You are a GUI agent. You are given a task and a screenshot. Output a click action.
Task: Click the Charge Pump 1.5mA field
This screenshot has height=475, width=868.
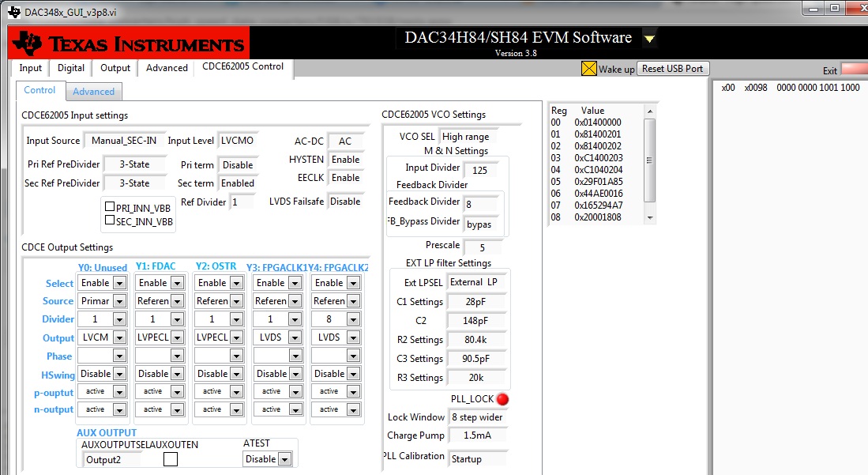(478, 435)
